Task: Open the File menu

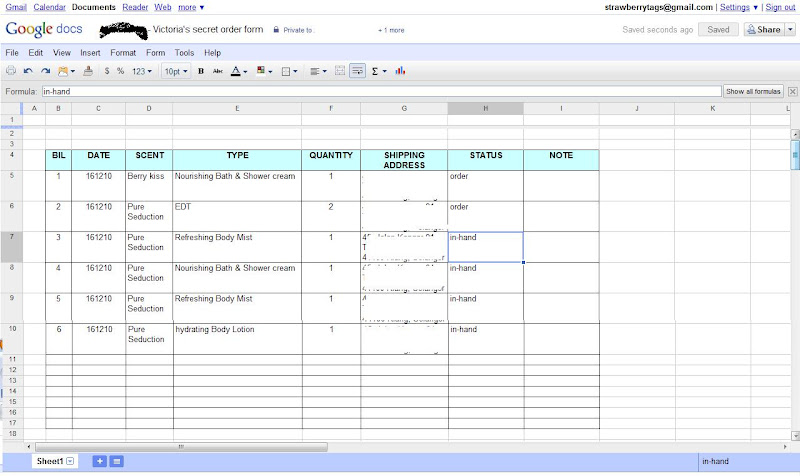Action: tap(12, 53)
